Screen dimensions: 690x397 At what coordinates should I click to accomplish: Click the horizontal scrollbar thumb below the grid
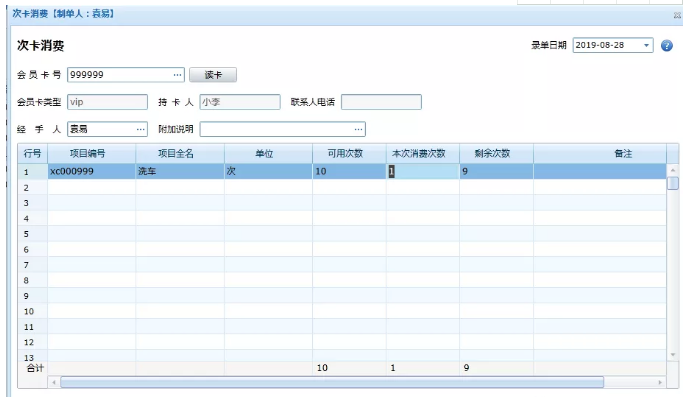[x=332, y=382]
